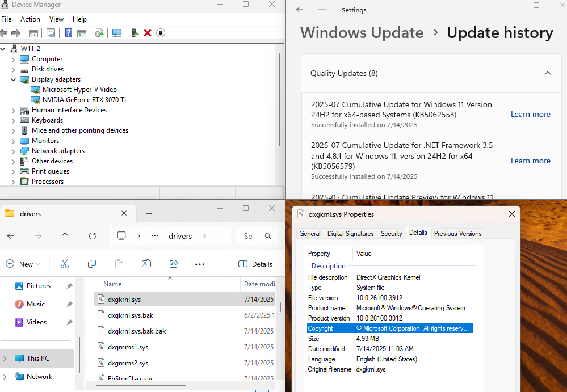Viewport: 567px width, 392px height.
Task: Open Pictures in Explorer navigation pane
Action: pos(39,286)
